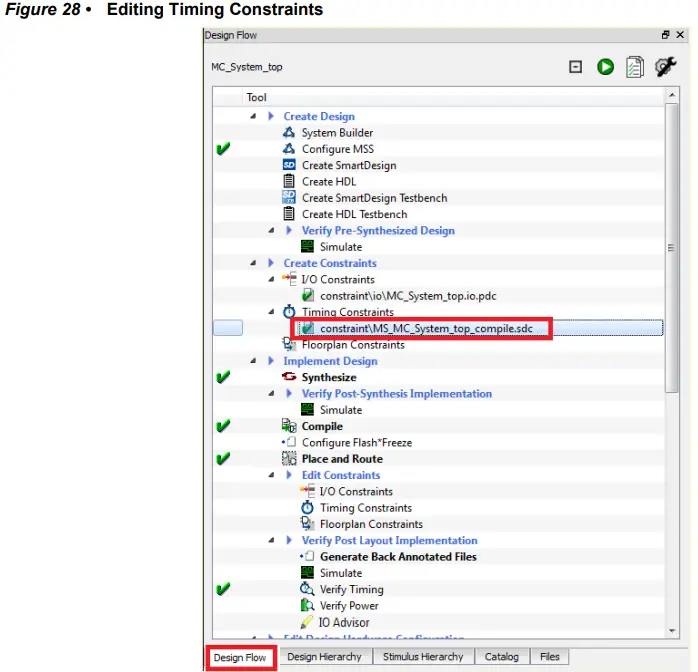Click the Create SmartDesign SD icon
Viewport: 698px width, 672px height.
pyautogui.click(x=289, y=165)
